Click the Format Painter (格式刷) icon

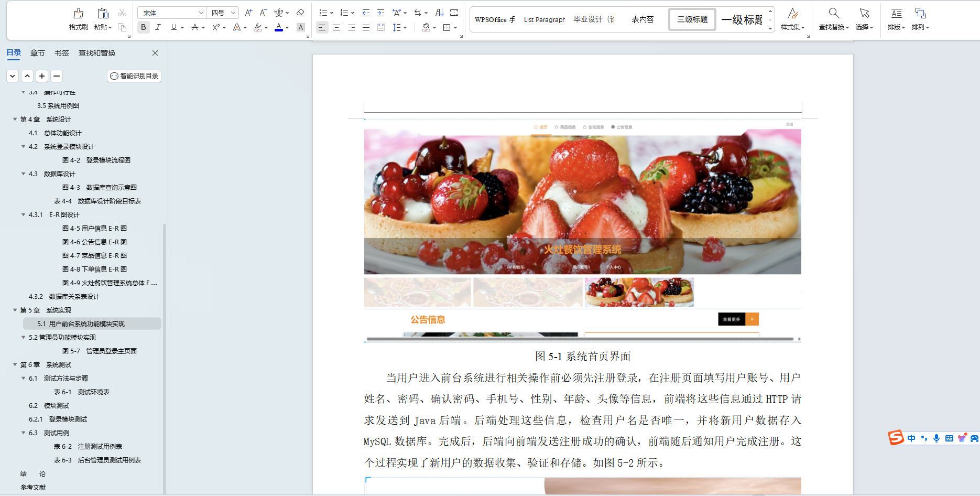[78, 13]
